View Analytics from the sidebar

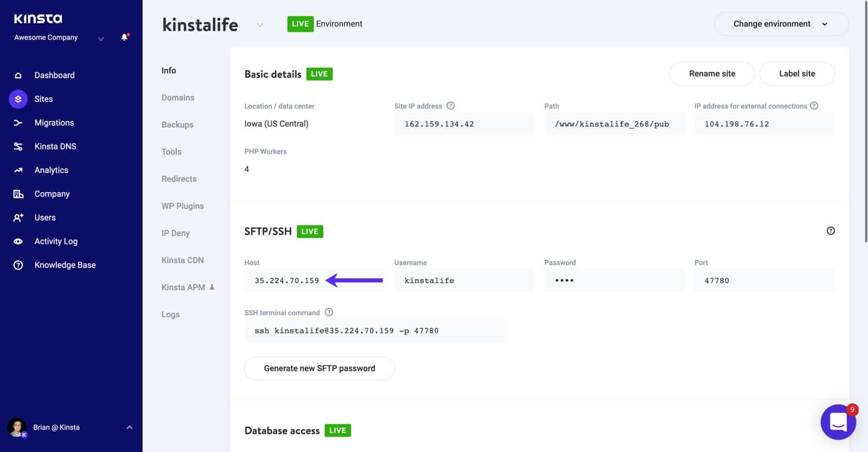(52, 170)
